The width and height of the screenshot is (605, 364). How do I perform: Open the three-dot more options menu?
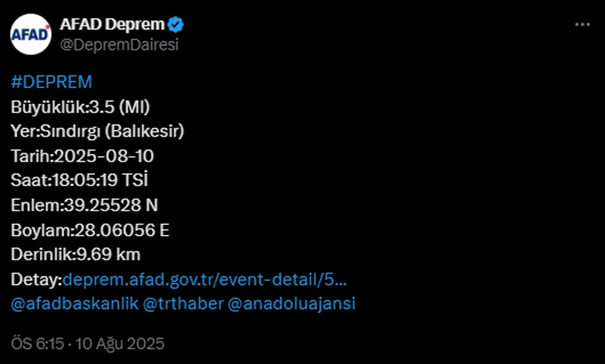point(582,24)
